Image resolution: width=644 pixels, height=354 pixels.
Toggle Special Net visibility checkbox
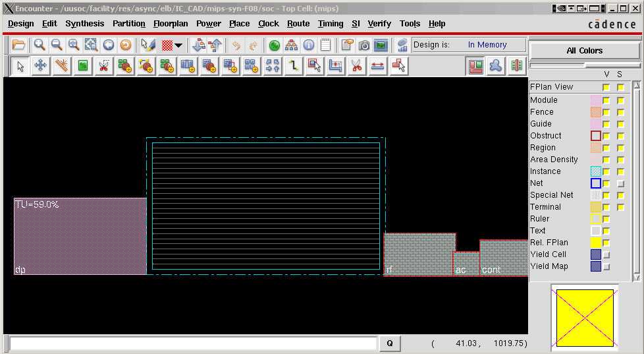point(606,195)
